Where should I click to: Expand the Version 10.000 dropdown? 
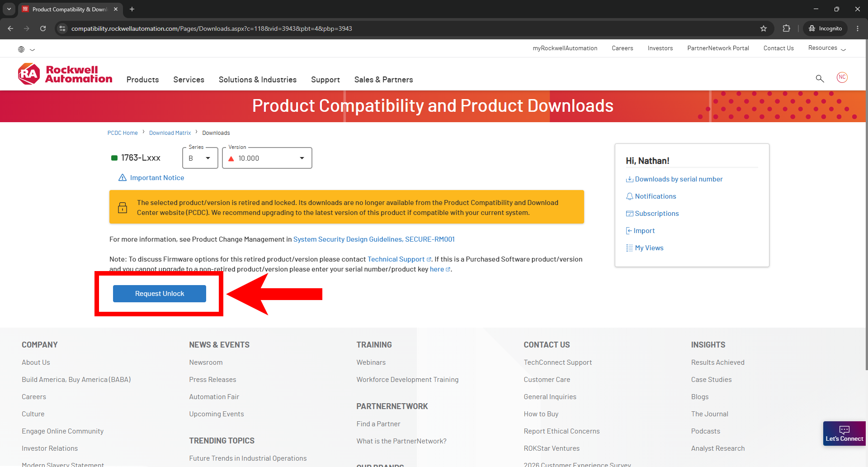267,158
